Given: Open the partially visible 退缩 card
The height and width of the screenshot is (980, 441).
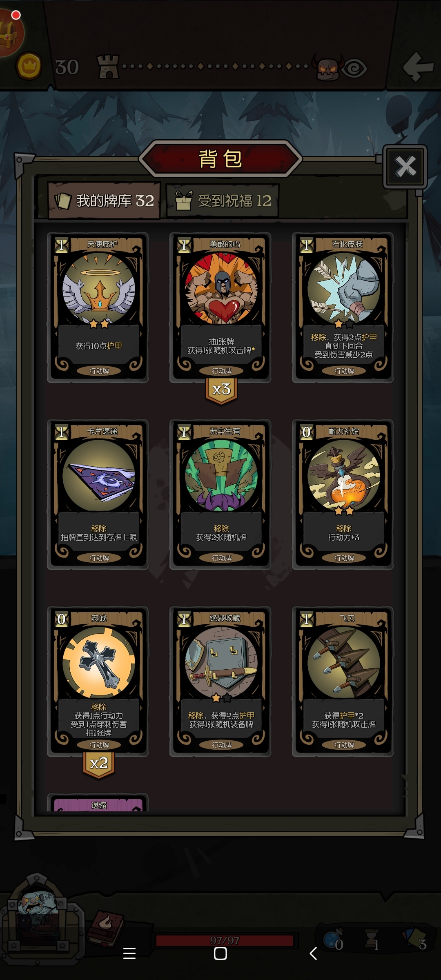Looking at the screenshot, I should click(98, 803).
